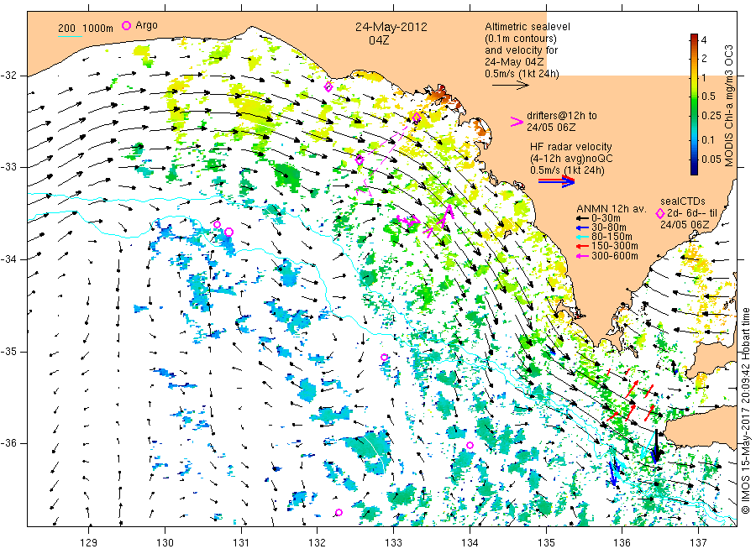Click the black 0-30m ANMN legend arrow
756x554 pixels.
(582, 218)
